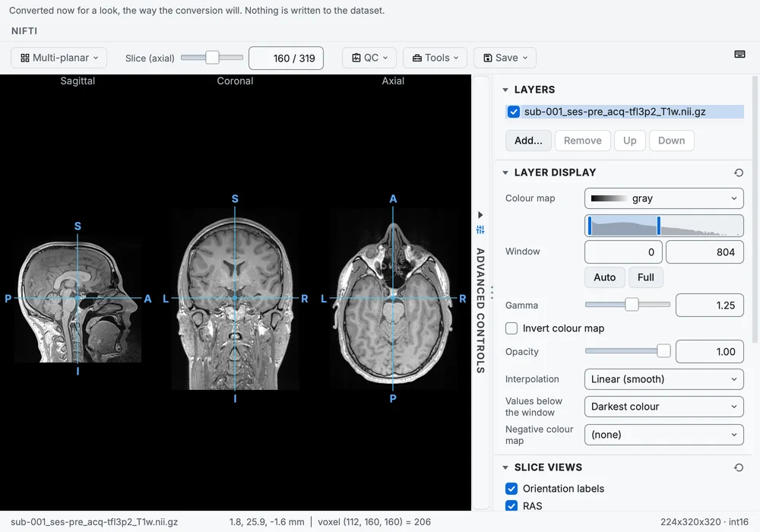The height and width of the screenshot is (532, 760).
Task: Click the upper window handle on histogram
Action: [659, 226]
